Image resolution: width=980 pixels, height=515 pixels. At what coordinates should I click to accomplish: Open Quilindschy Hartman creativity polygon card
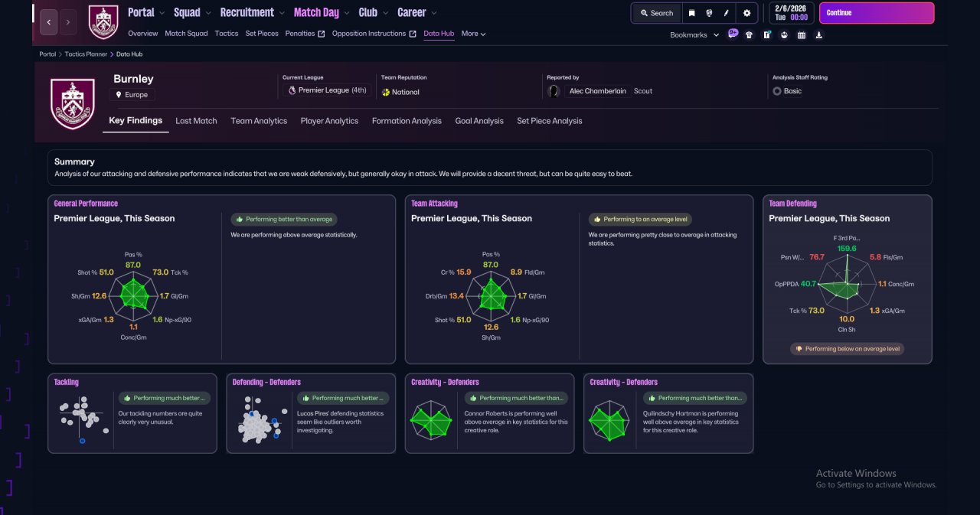click(x=668, y=413)
